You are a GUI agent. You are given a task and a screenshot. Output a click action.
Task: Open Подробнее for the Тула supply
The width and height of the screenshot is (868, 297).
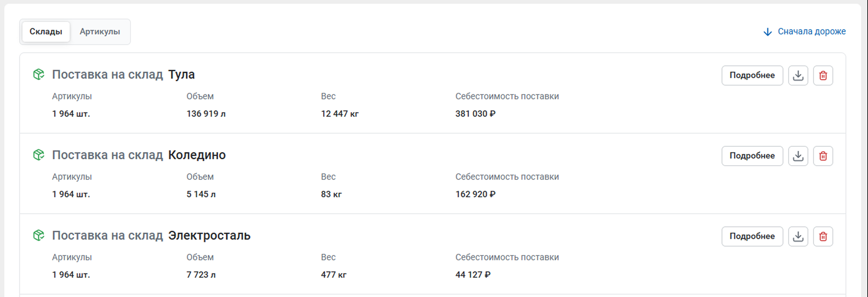click(752, 75)
